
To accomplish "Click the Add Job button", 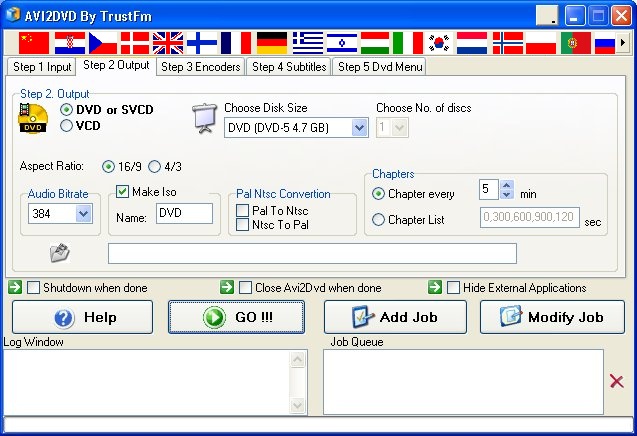I will [x=395, y=317].
